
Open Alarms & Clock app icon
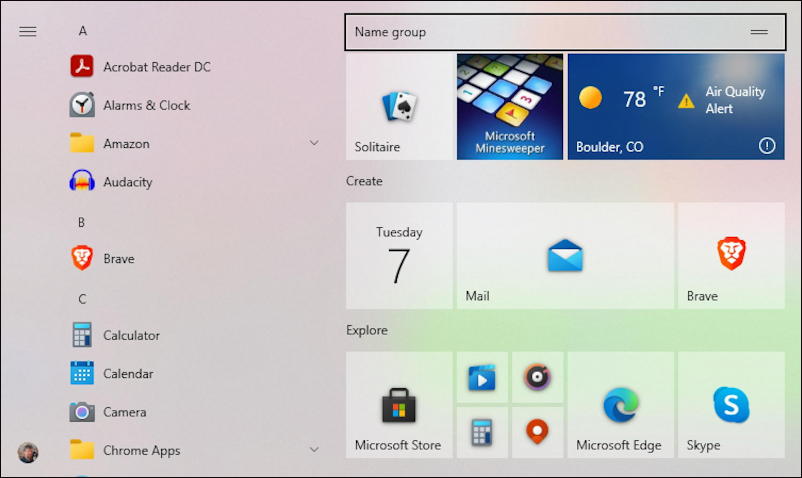tap(82, 105)
